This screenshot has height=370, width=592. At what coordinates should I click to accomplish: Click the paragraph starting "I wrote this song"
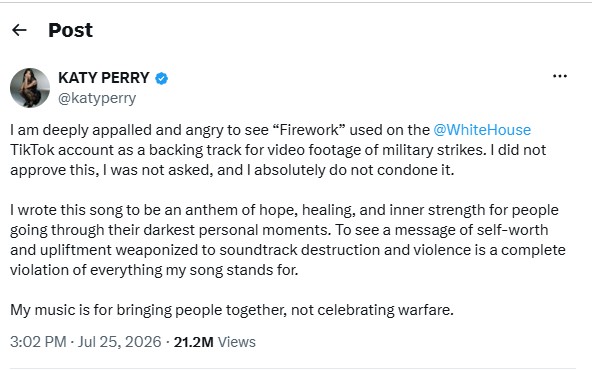pyautogui.click(x=288, y=240)
